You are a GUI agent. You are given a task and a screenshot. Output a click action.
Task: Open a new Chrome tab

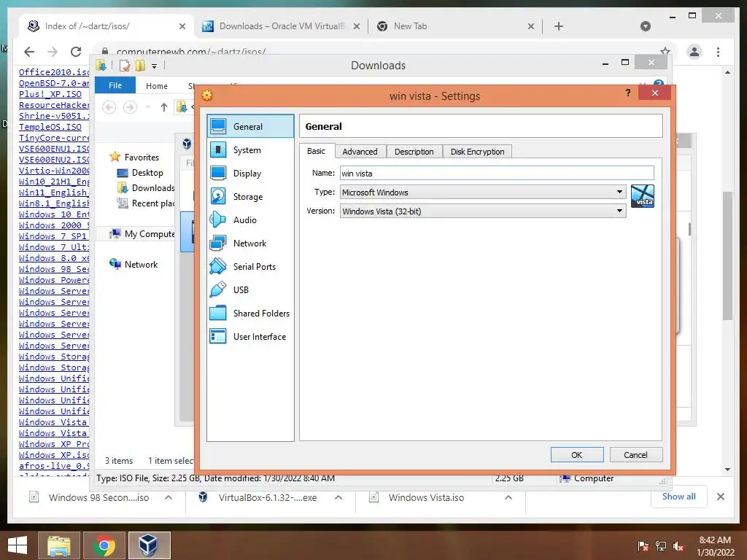click(x=559, y=26)
